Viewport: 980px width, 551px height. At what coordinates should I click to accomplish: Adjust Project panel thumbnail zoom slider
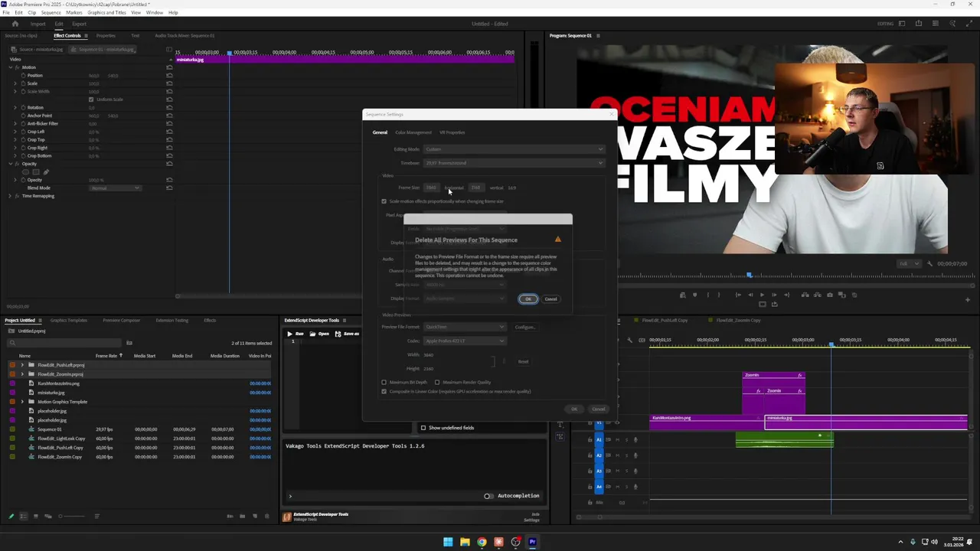tap(70, 517)
